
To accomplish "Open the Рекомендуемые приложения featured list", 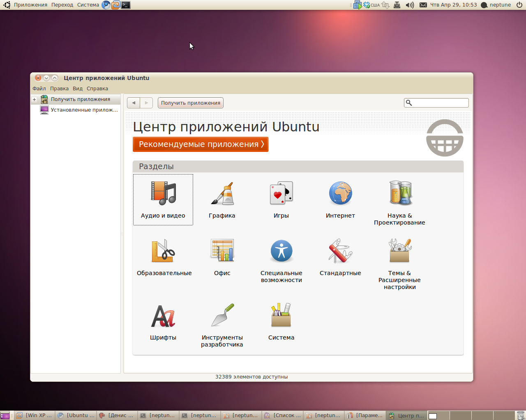I will tap(201, 145).
